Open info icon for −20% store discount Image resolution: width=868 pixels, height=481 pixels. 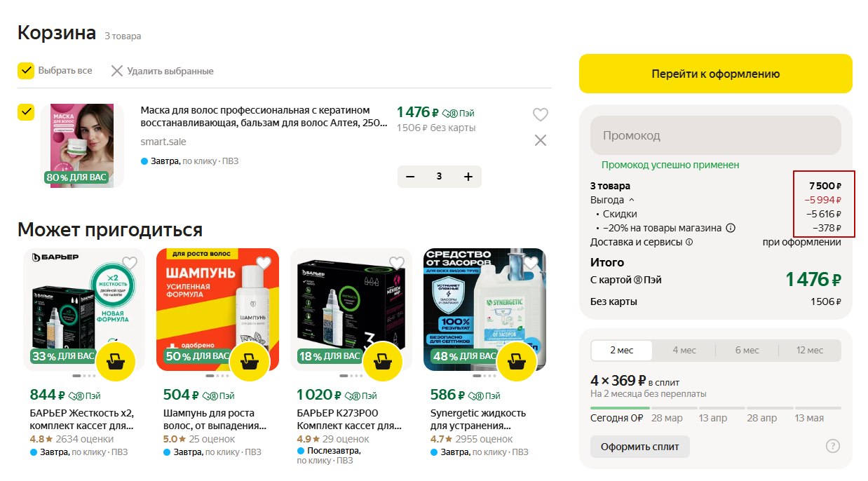coord(731,228)
